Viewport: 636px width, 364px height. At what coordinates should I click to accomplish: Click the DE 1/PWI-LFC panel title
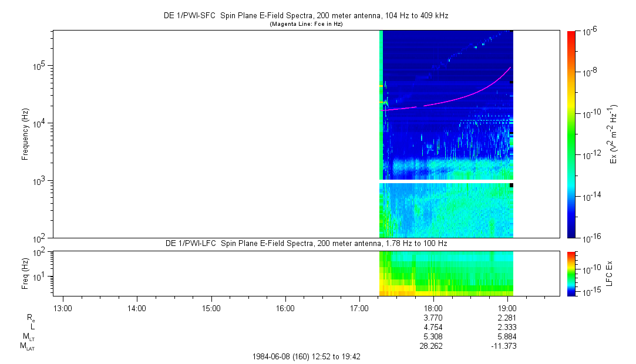click(x=305, y=243)
